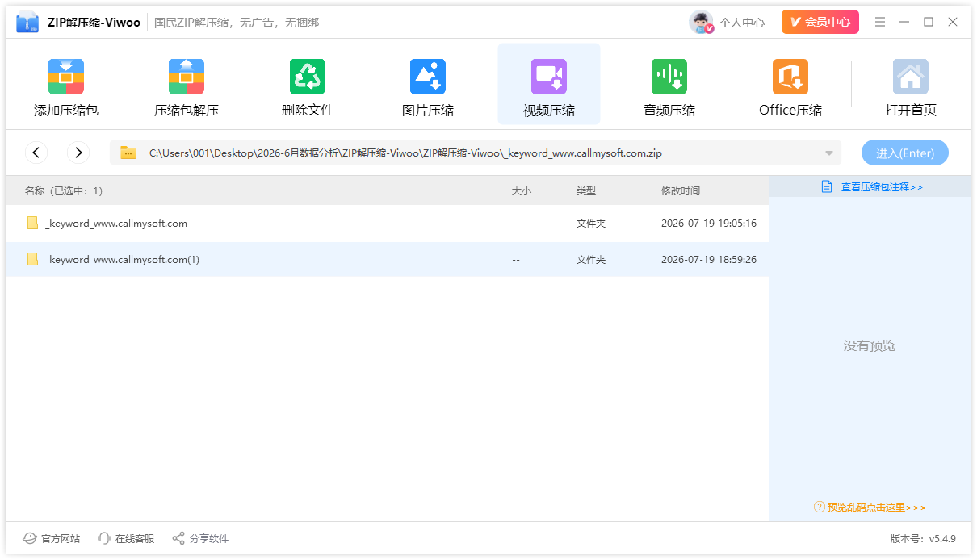Select folder row _keyword_www.callmysoft.com(1)

coord(388,259)
